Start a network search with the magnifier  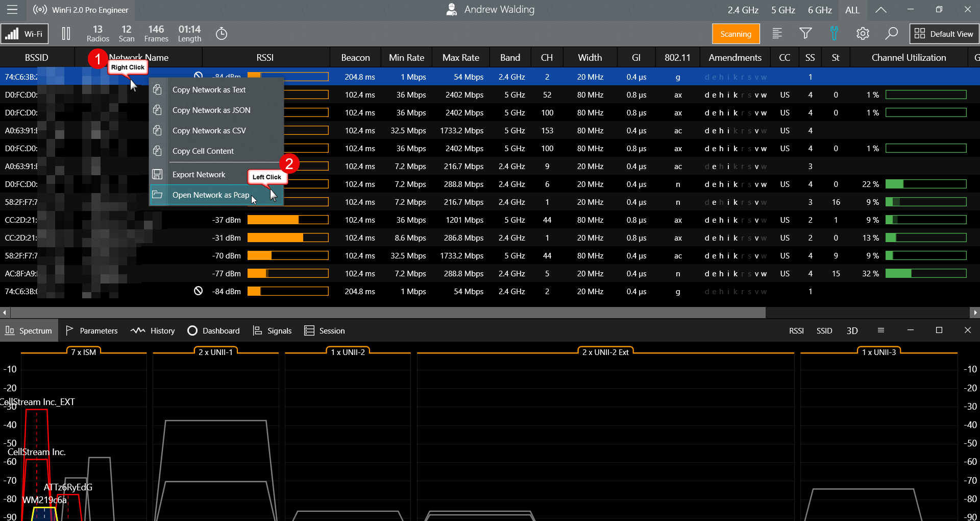[x=891, y=33]
